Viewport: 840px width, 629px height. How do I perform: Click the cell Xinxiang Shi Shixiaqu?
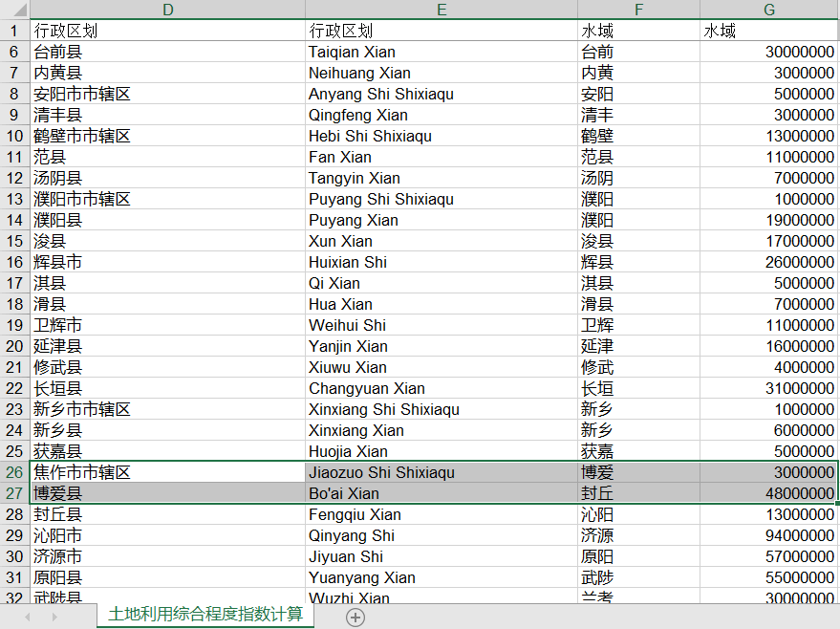click(x=442, y=409)
